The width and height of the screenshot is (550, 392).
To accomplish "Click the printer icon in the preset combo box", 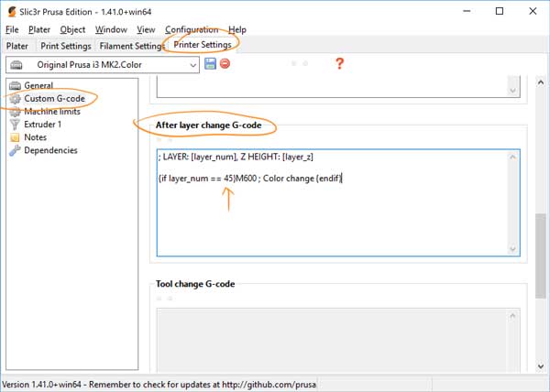I will point(16,65).
